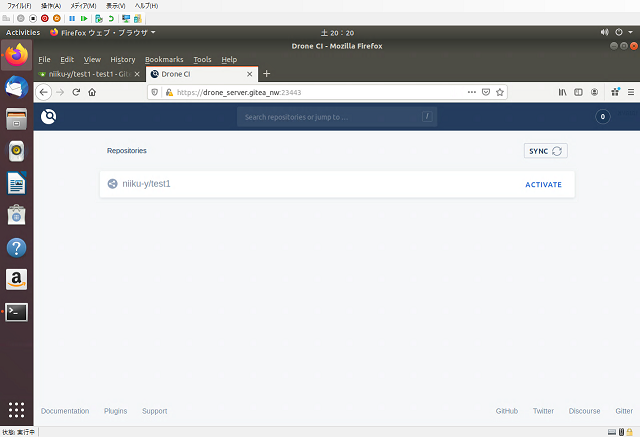The image size is (640, 437).
Task: Focus the Search repositories field
Action: click(337, 117)
